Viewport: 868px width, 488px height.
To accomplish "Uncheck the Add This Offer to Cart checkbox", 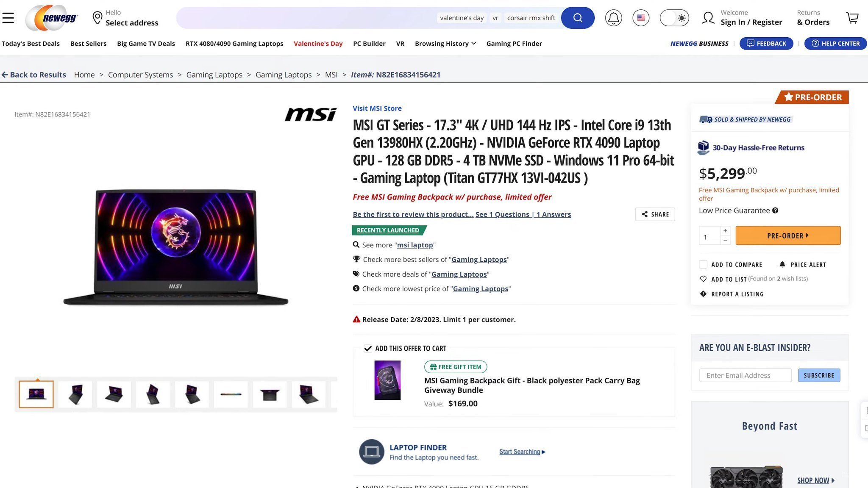I will coord(368,348).
